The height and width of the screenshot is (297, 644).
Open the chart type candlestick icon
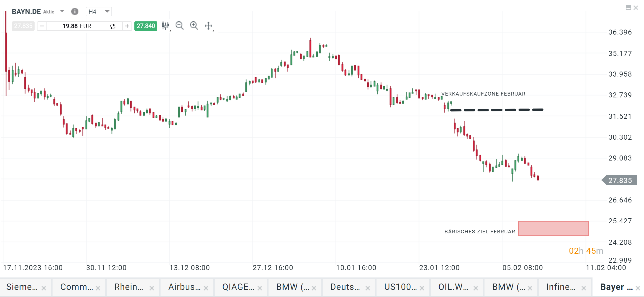[165, 26]
